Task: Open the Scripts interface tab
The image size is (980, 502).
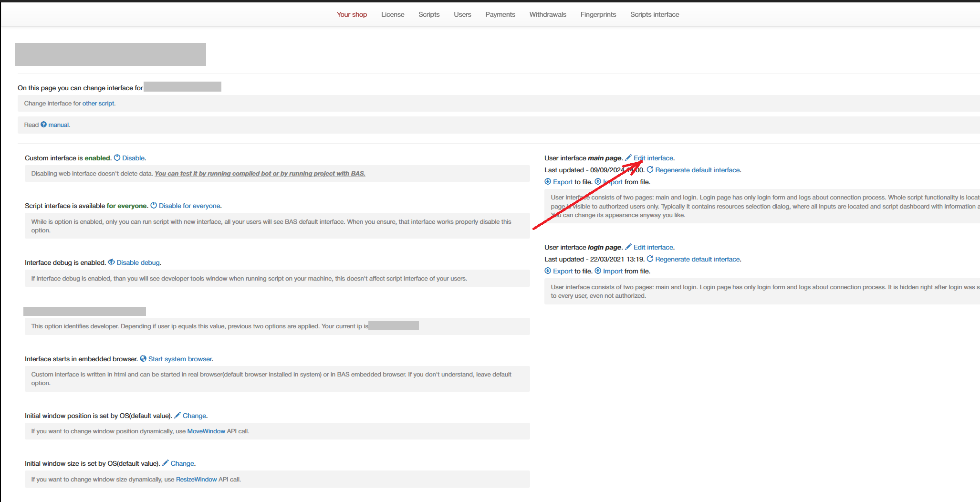Action: coord(654,14)
